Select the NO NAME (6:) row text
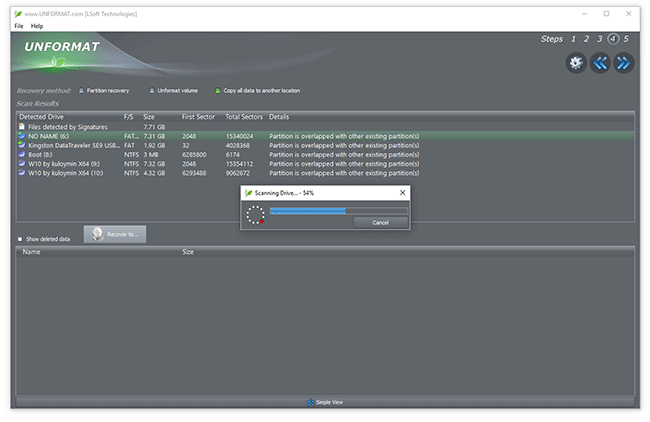The width and height of the screenshot is (650, 422). (x=49, y=136)
